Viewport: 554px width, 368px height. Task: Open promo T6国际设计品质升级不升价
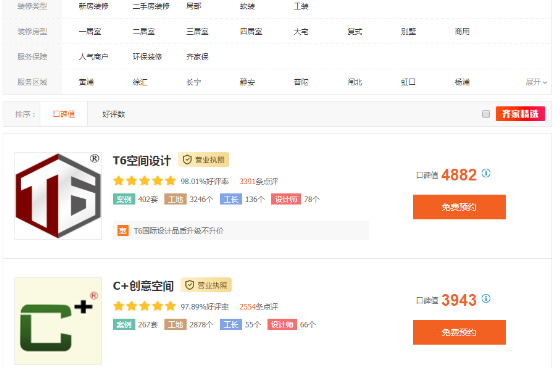pyautogui.click(x=178, y=231)
